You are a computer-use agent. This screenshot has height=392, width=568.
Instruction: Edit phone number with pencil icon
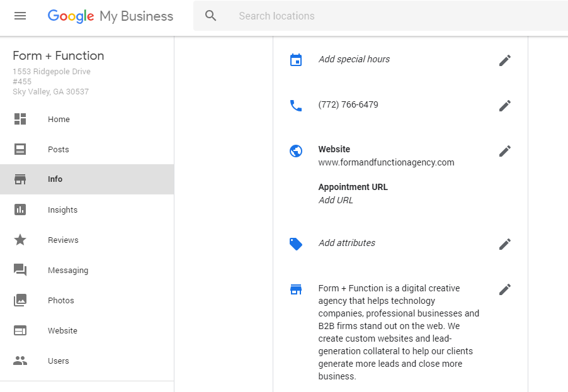point(505,106)
